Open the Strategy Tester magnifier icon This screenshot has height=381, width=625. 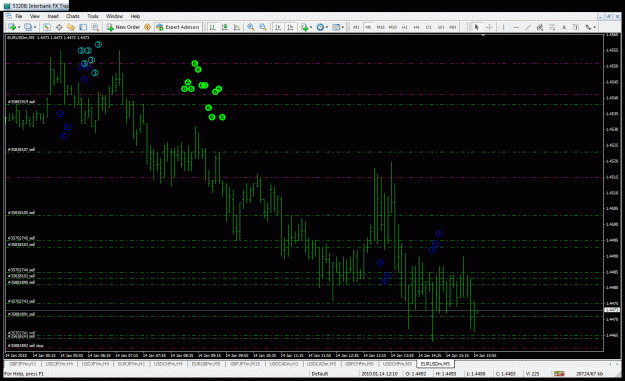pos(95,27)
